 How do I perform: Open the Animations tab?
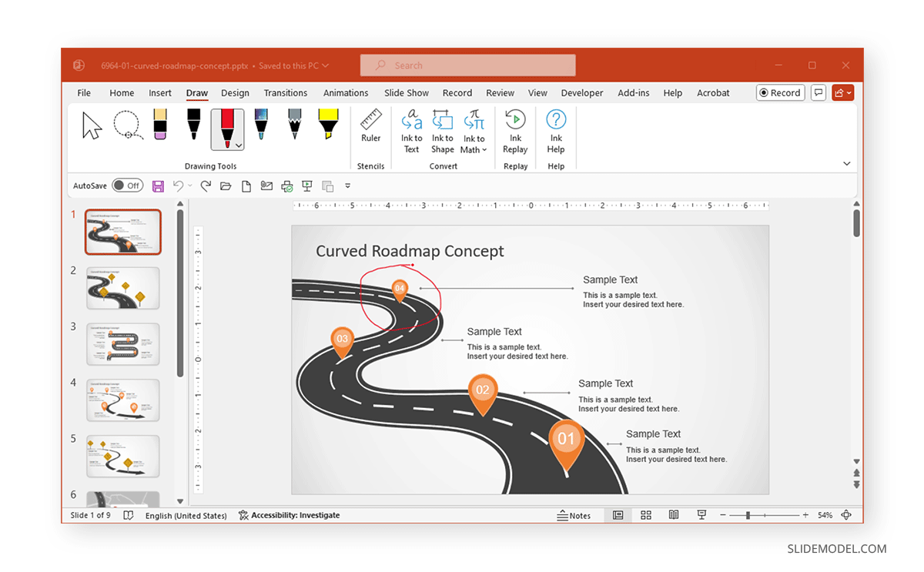pos(346,93)
